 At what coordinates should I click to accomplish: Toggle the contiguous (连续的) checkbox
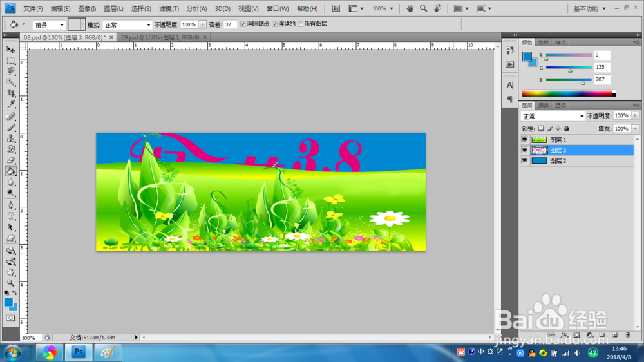point(274,24)
